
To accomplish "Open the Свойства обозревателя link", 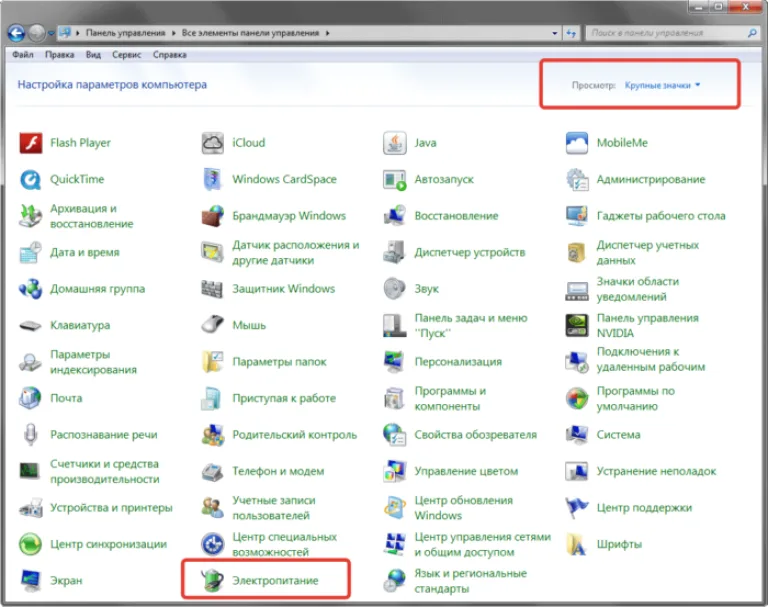I will (x=475, y=435).
